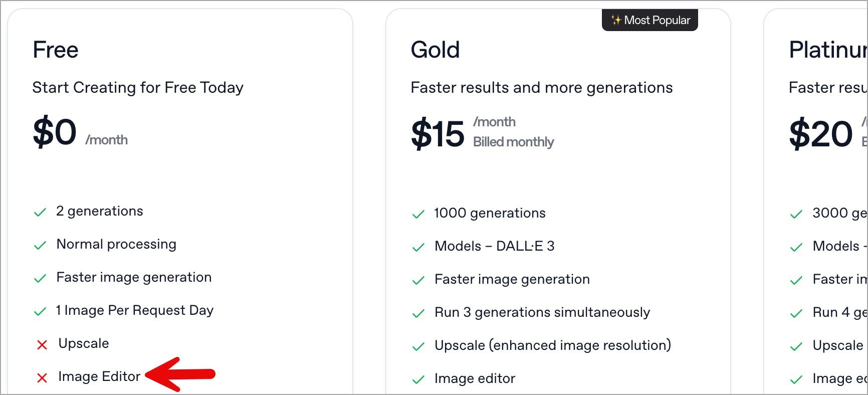Select the Gold plan heading
Viewport: 868px width, 395px height.
pyautogui.click(x=435, y=50)
